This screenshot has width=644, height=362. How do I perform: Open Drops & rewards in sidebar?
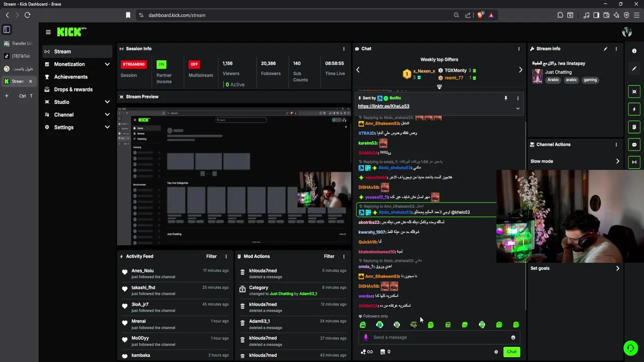[77, 89]
